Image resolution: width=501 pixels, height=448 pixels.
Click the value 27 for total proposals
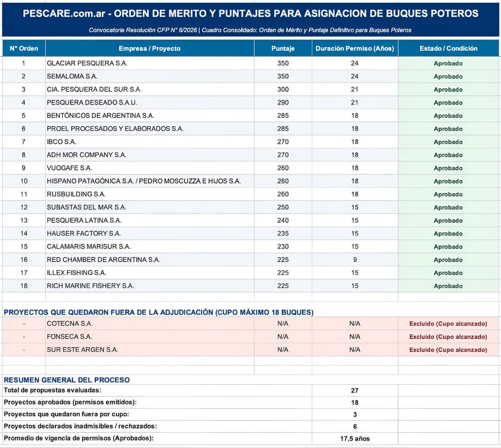click(x=355, y=391)
